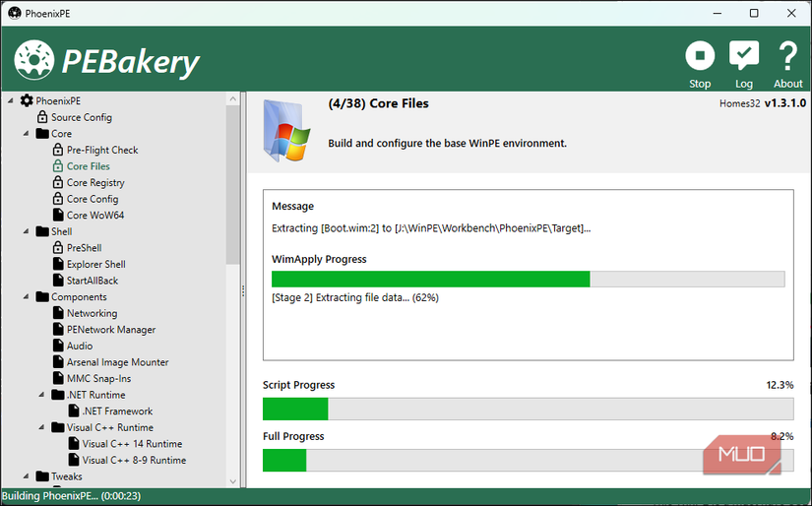This screenshot has height=506, width=812.
Task: Open the Log viewer icon
Action: (x=744, y=55)
